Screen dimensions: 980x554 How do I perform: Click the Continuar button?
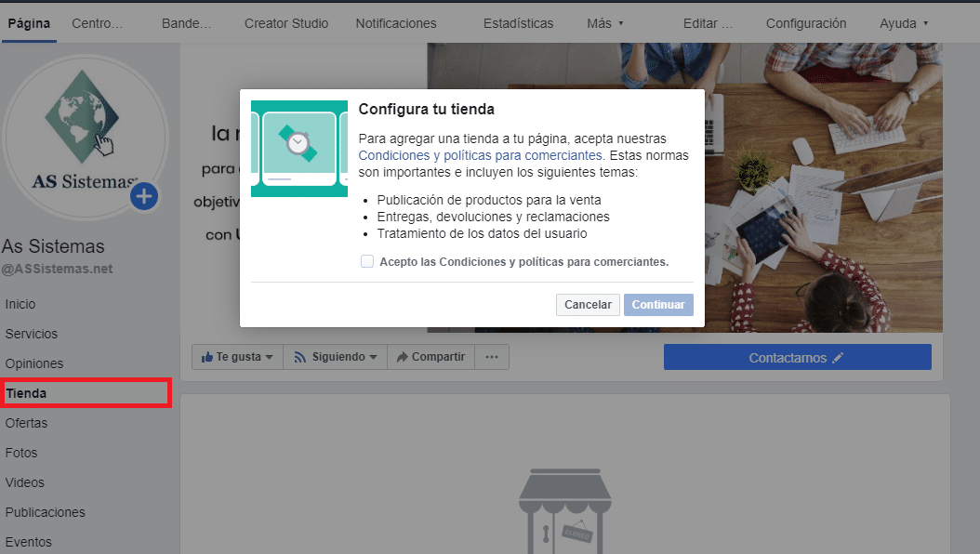(x=658, y=305)
